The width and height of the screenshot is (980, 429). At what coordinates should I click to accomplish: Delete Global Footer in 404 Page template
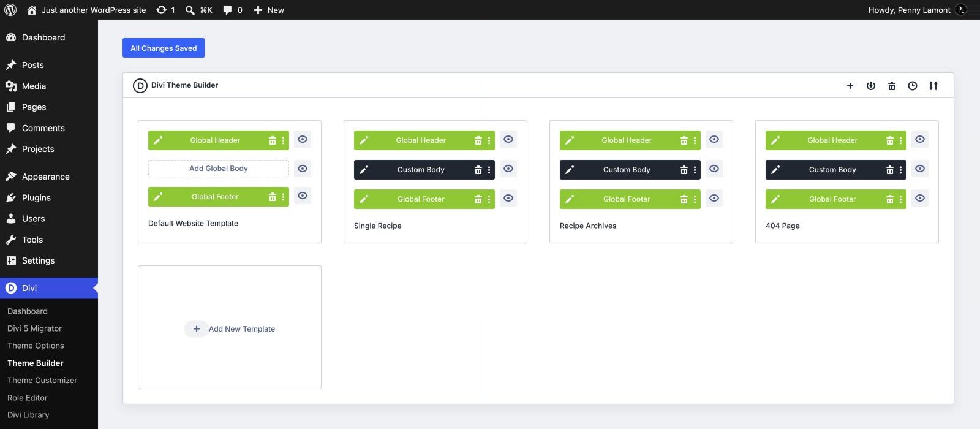(x=890, y=199)
